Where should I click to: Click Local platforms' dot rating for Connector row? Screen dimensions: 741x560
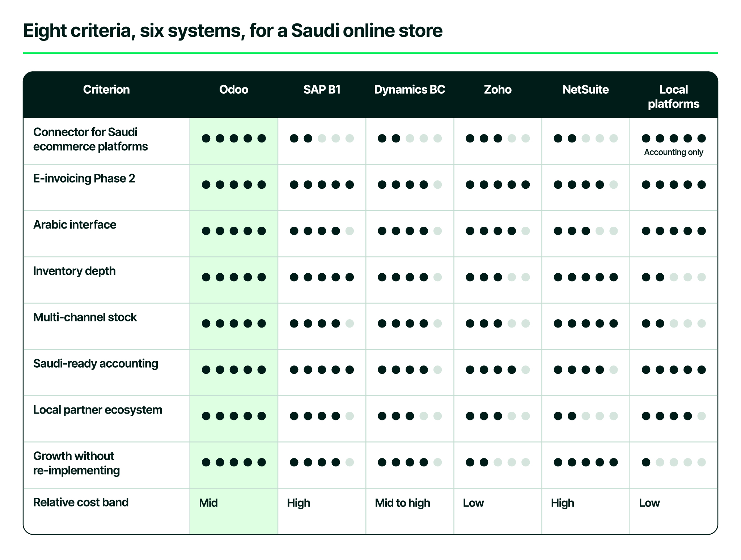(674, 138)
